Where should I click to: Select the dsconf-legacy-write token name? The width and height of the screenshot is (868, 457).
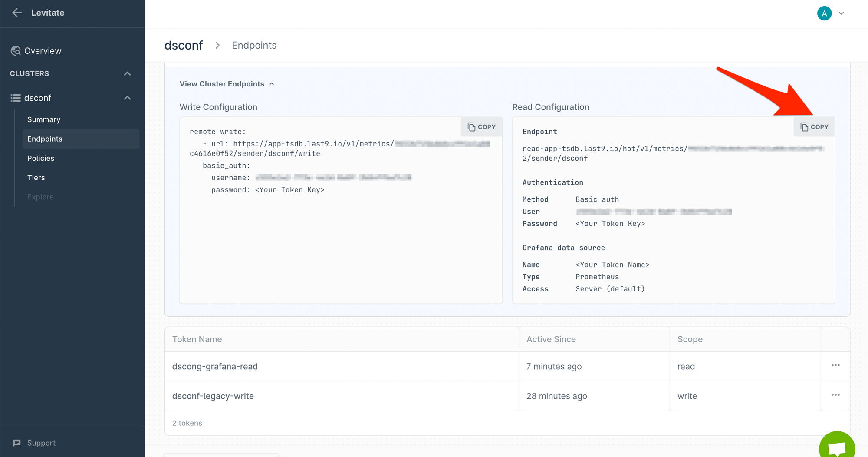click(213, 396)
